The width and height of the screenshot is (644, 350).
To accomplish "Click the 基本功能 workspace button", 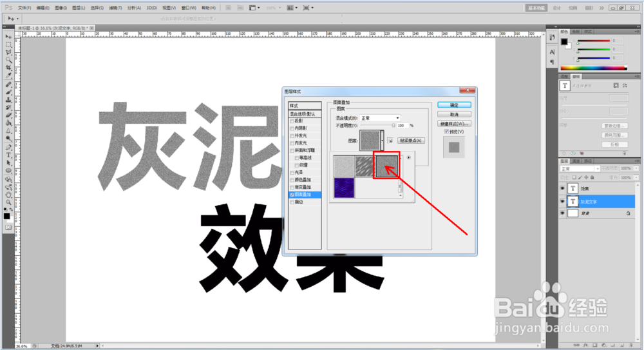I will (536, 8).
